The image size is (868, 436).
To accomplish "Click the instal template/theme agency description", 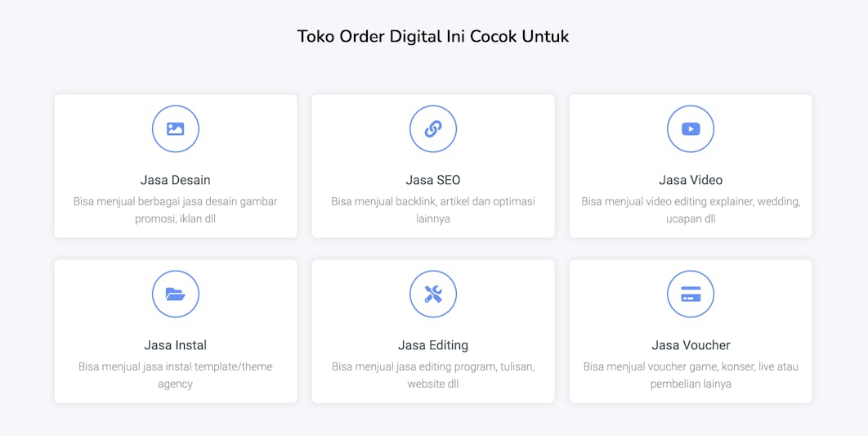I will pos(176,375).
